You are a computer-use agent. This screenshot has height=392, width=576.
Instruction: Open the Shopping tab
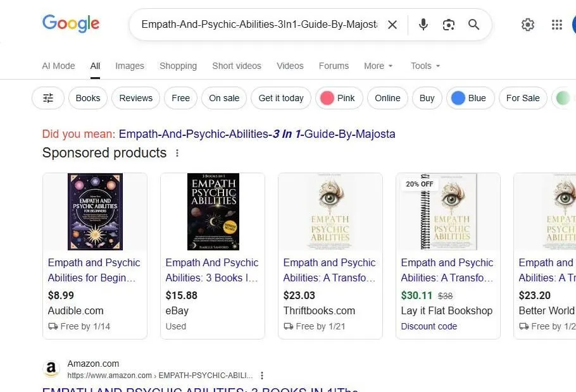coord(178,66)
